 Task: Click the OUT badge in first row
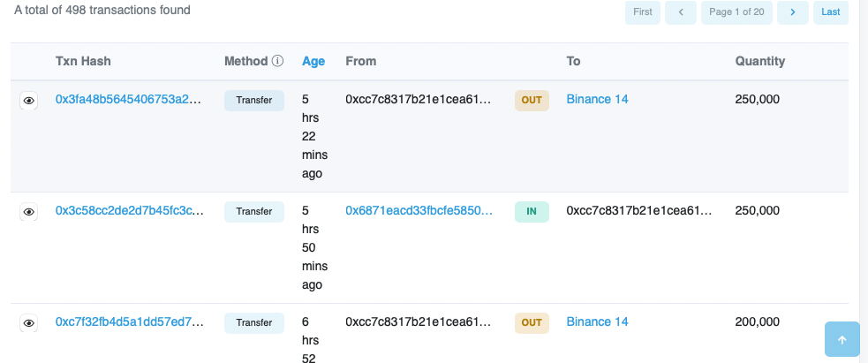click(x=532, y=100)
